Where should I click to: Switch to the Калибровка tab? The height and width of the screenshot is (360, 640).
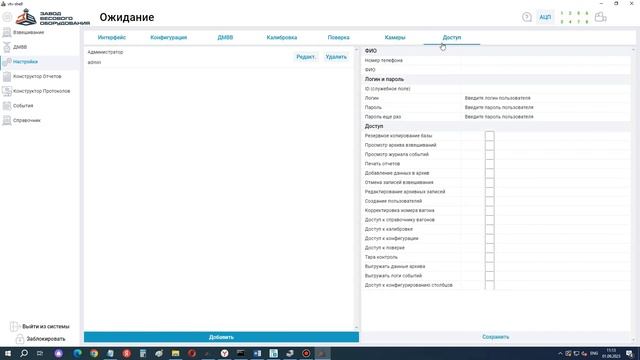[282, 38]
